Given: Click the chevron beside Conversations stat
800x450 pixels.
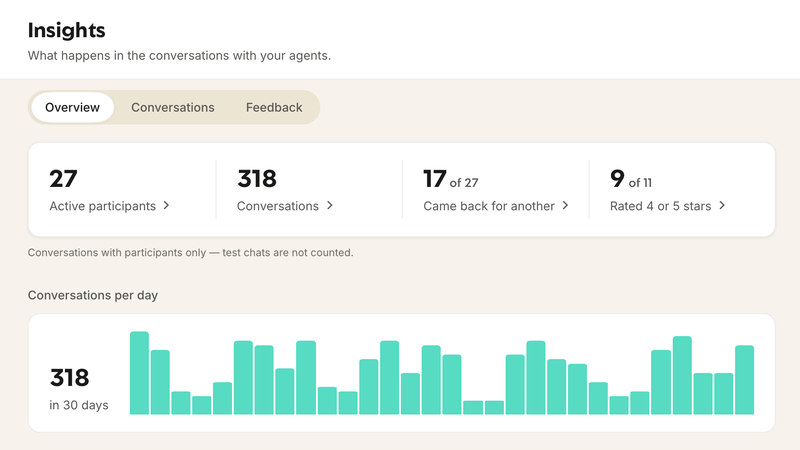Looking at the screenshot, I should (330, 205).
